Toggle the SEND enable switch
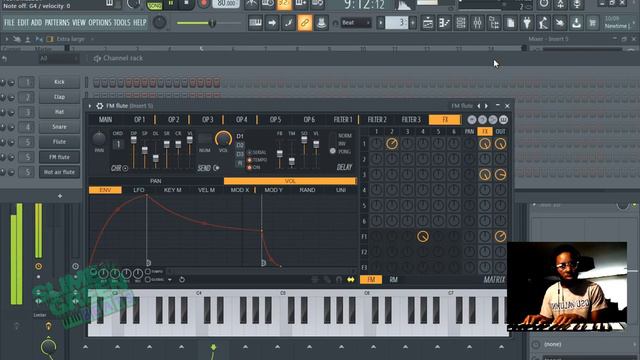Image resolution: width=640 pixels, height=360 pixels. click(216, 168)
